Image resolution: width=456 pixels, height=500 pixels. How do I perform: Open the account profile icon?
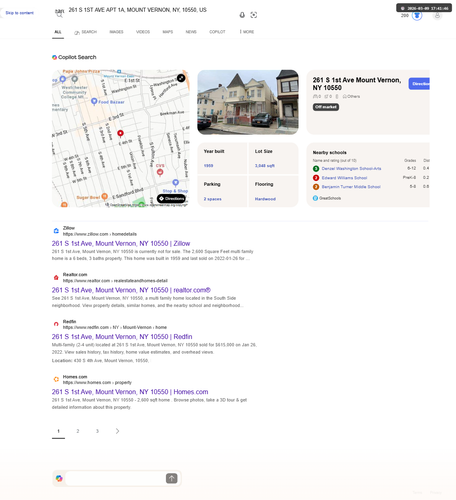point(437,15)
